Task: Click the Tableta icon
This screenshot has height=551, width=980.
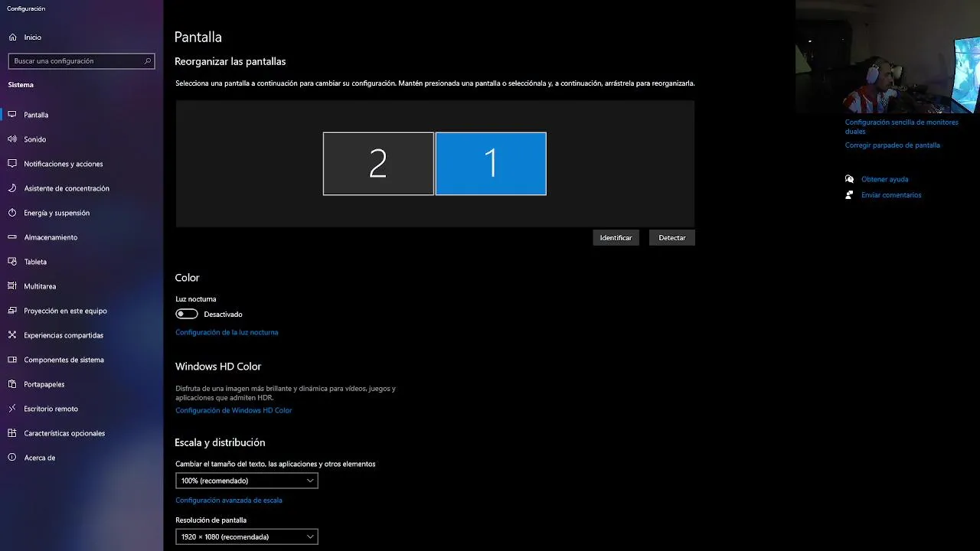Action: coord(12,262)
